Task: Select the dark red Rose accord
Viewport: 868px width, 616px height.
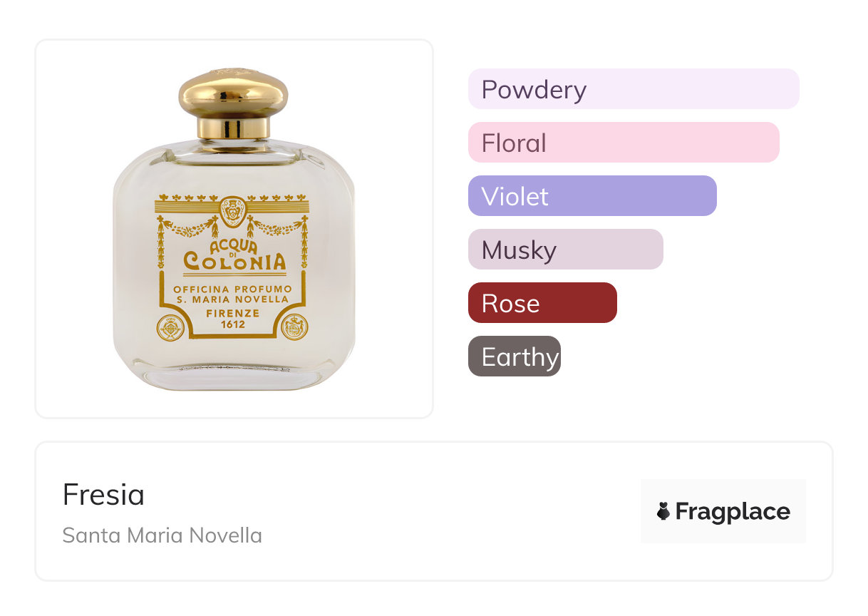Action: (542, 303)
